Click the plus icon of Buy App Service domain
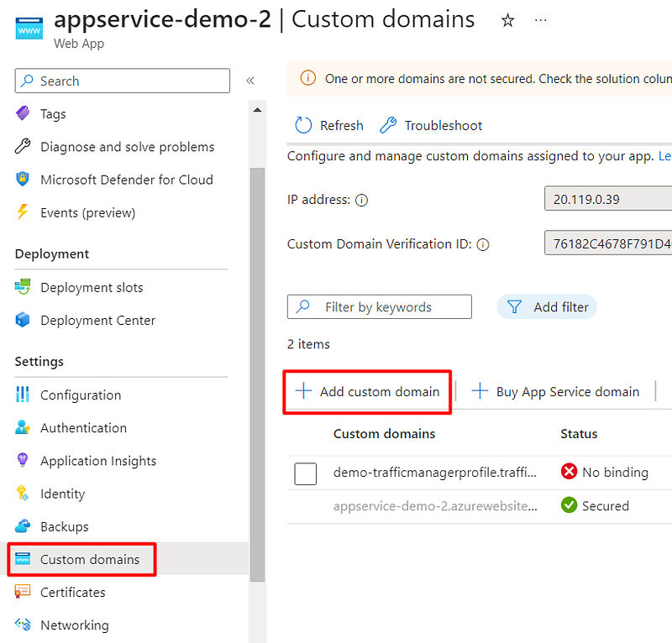The height and width of the screenshot is (643, 672). pos(480,390)
